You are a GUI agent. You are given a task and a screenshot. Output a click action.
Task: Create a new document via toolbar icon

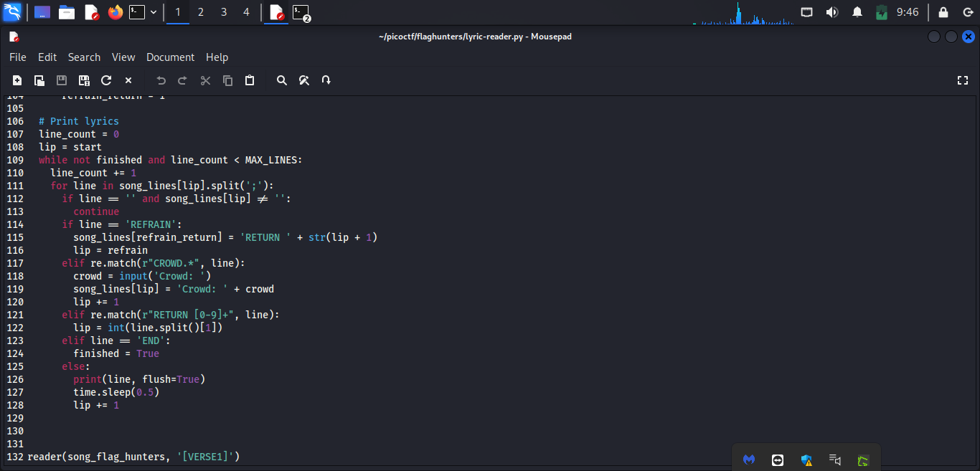pyautogui.click(x=17, y=80)
